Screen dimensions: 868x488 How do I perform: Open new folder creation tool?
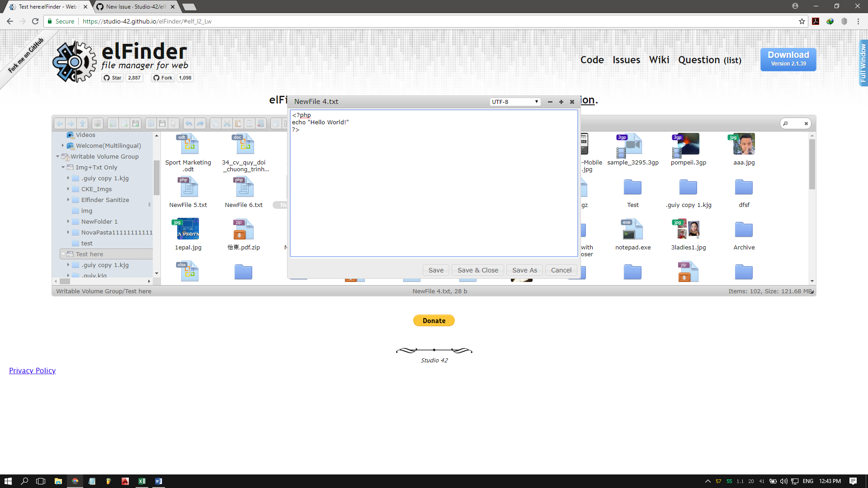pyautogui.click(x=112, y=123)
